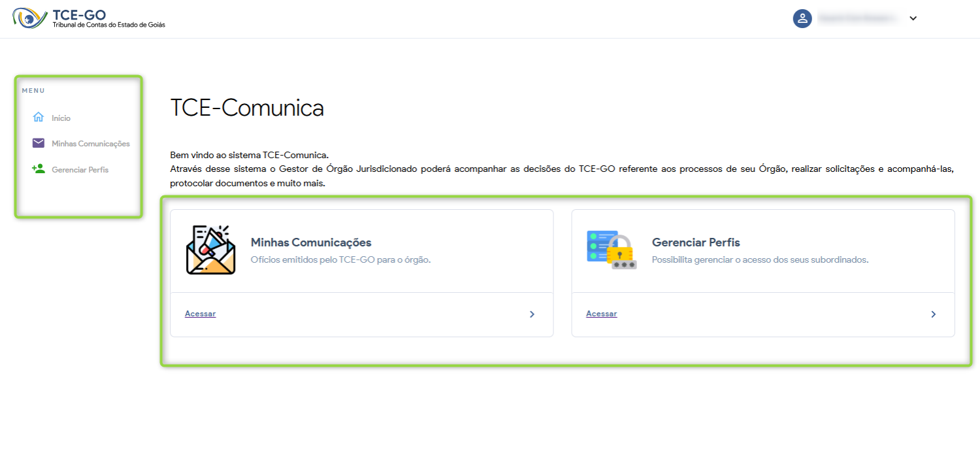Click the Gerenciar Perfis card title
980x466 pixels.
click(696, 242)
